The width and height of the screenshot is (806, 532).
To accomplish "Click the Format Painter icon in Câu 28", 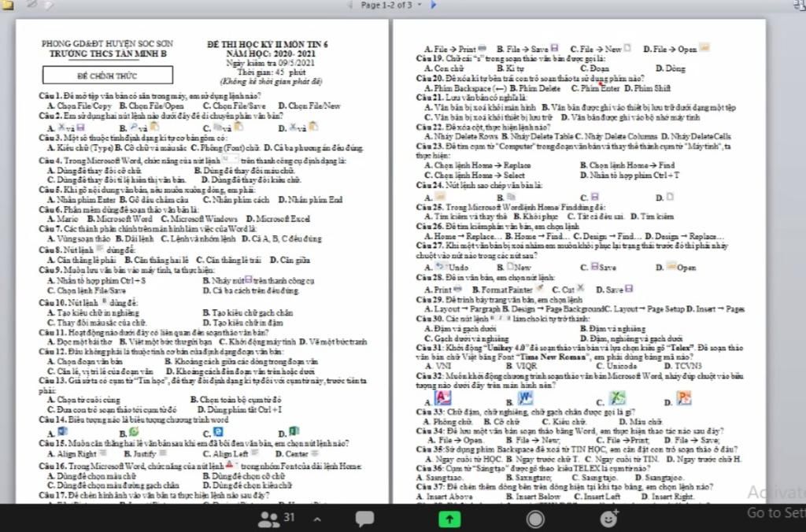I will point(539,288).
